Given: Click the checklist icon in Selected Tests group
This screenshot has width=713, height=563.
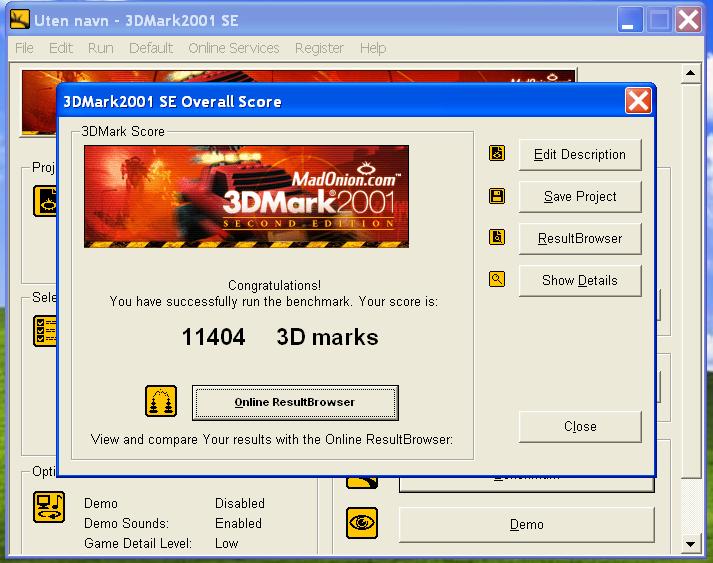Looking at the screenshot, I should (45, 331).
